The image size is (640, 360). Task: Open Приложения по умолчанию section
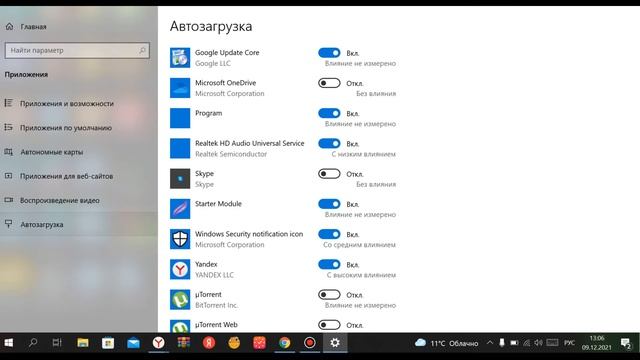pos(65,128)
